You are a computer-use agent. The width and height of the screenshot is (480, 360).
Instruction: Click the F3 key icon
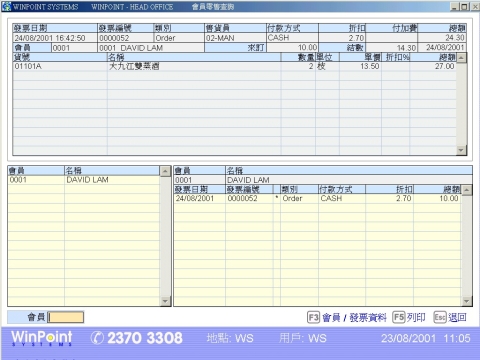[313, 317]
